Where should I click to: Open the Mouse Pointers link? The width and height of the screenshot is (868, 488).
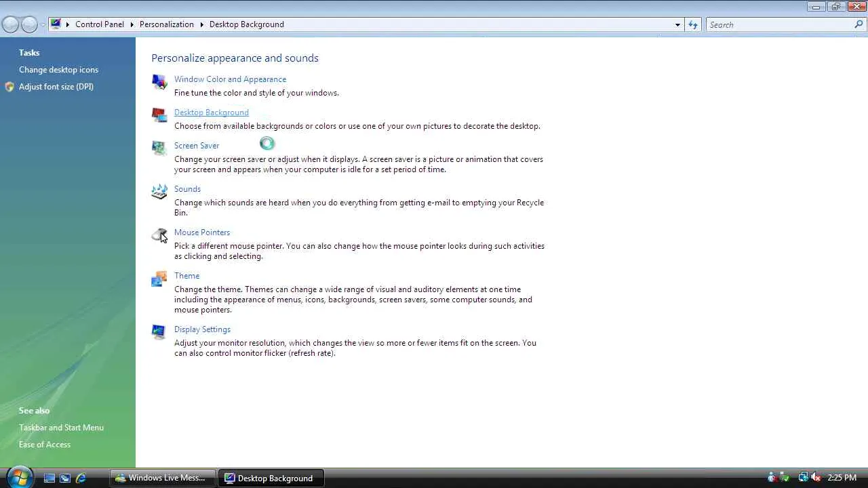202,232
